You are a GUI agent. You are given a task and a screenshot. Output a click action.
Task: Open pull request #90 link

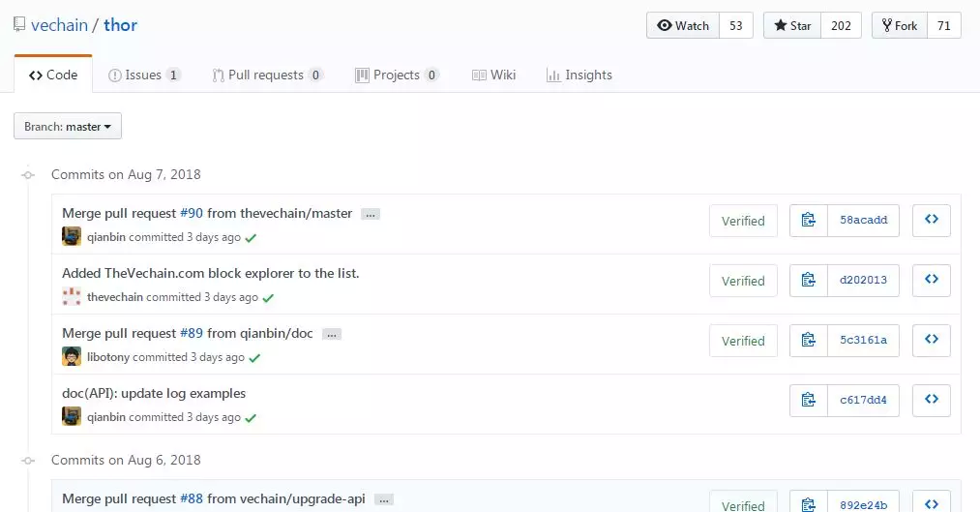(192, 213)
